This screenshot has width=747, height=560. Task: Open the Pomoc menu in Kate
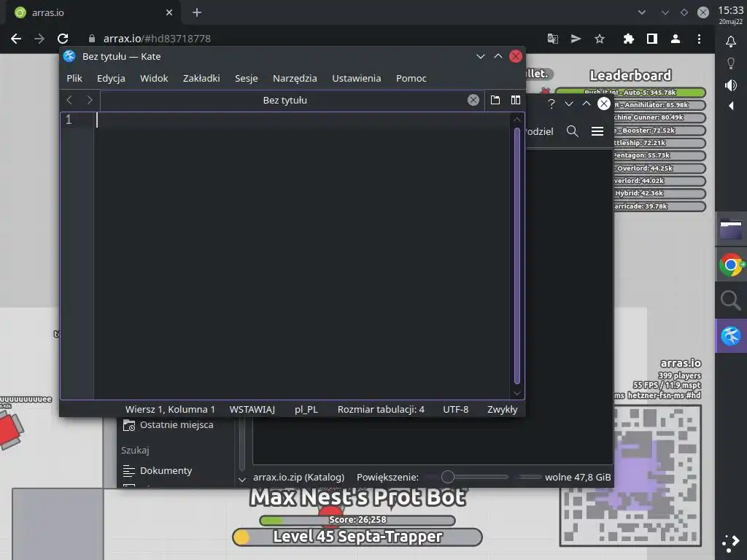pyautogui.click(x=411, y=79)
